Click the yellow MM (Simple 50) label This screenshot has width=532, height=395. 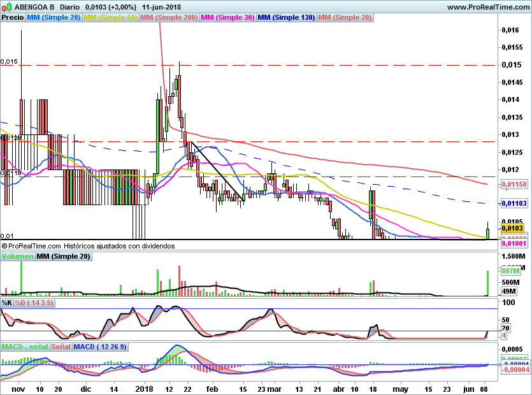click(110, 17)
